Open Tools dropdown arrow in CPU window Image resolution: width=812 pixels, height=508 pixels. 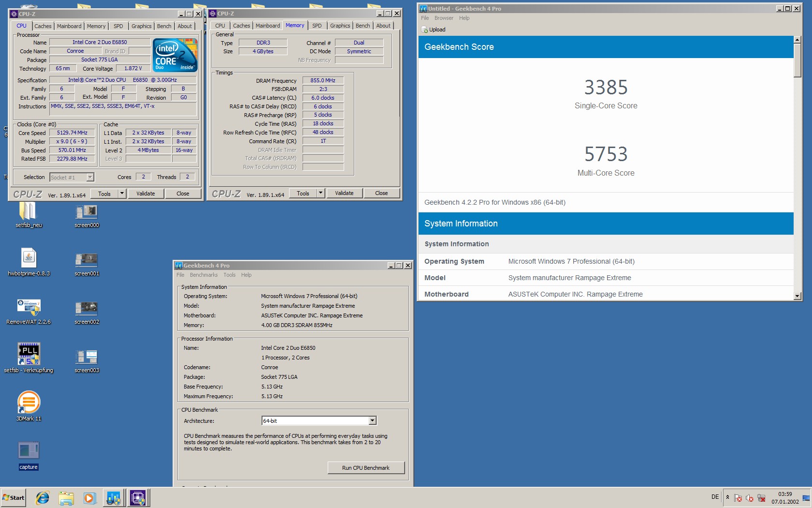(x=122, y=194)
